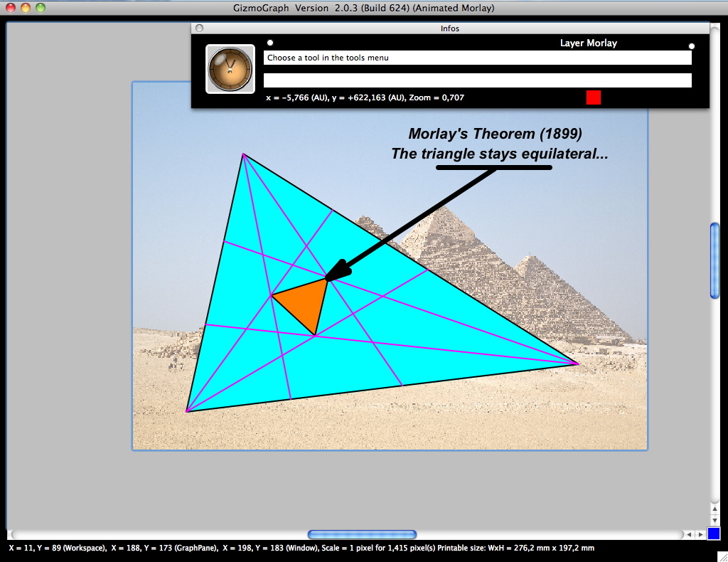Click the scroll up arrow
The image size is (728, 562).
714,509
